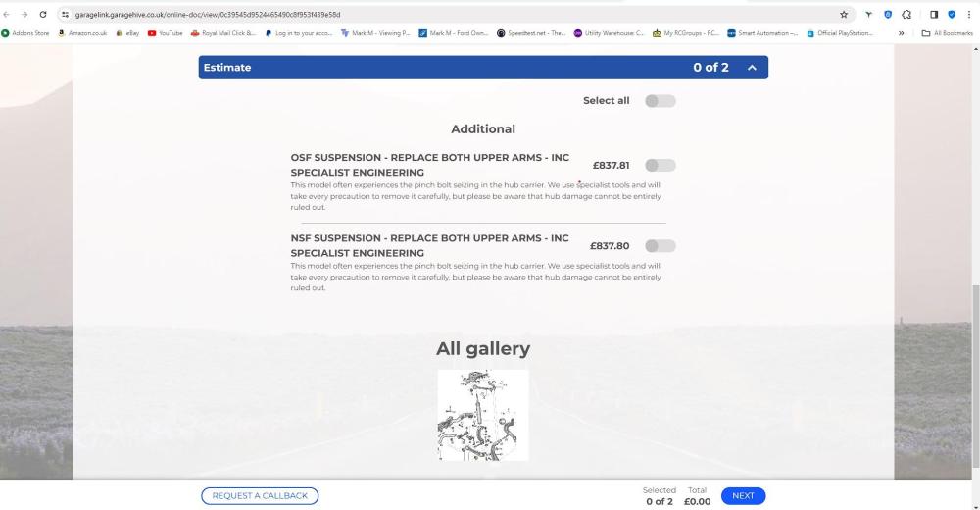Image resolution: width=980 pixels, height=510 pixels.
Task: Open Mark M - Ford Owners bookmark
Action: point(454,33)
